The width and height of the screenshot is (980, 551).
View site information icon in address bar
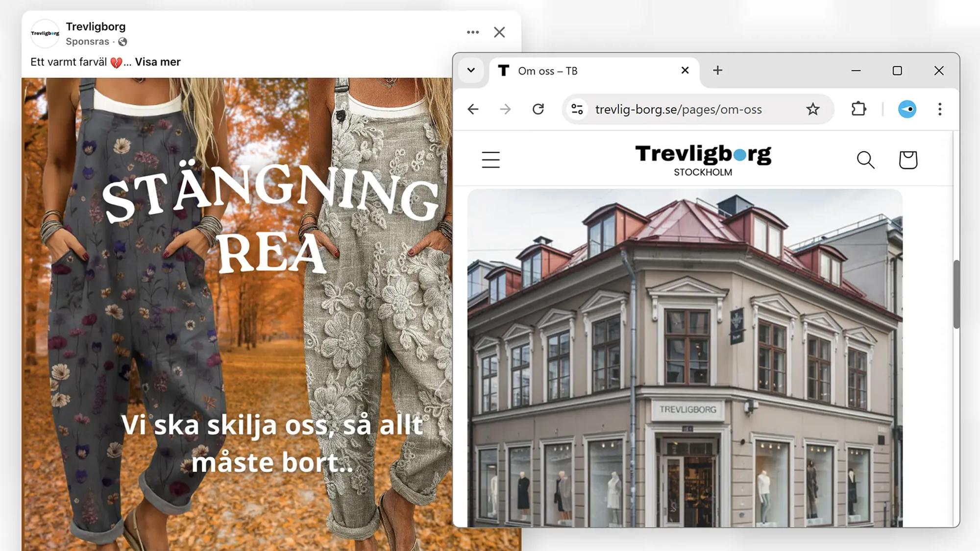coord(577,109)
